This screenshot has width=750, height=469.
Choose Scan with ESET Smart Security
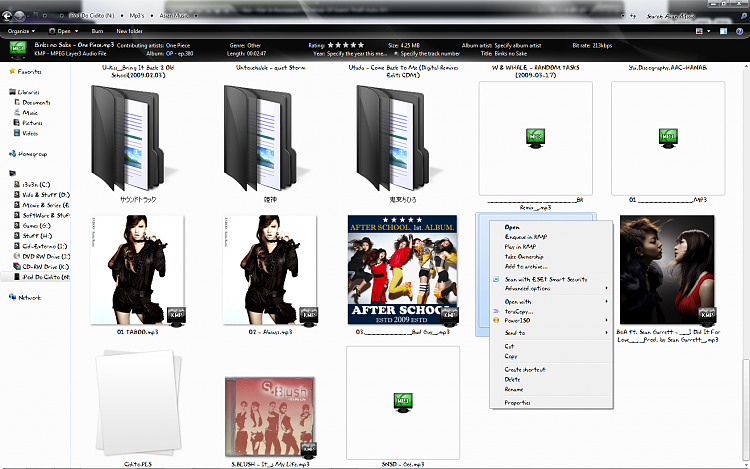point(546,279)
